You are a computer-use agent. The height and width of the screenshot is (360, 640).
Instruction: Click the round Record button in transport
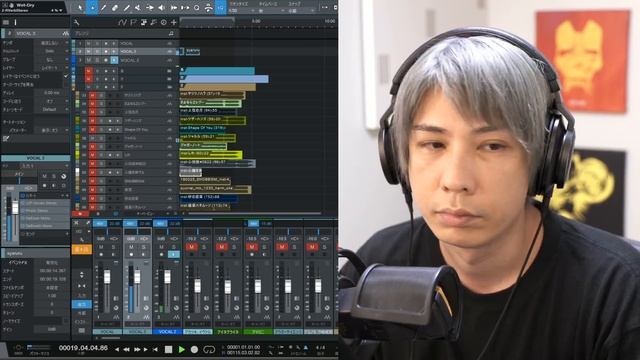pos(194,349)
